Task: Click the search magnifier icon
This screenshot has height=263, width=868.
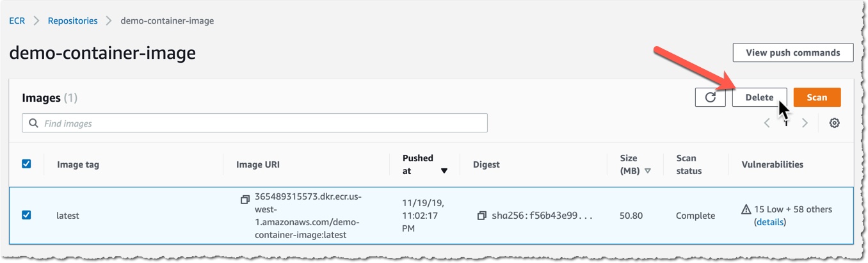Action: point(33,123)
